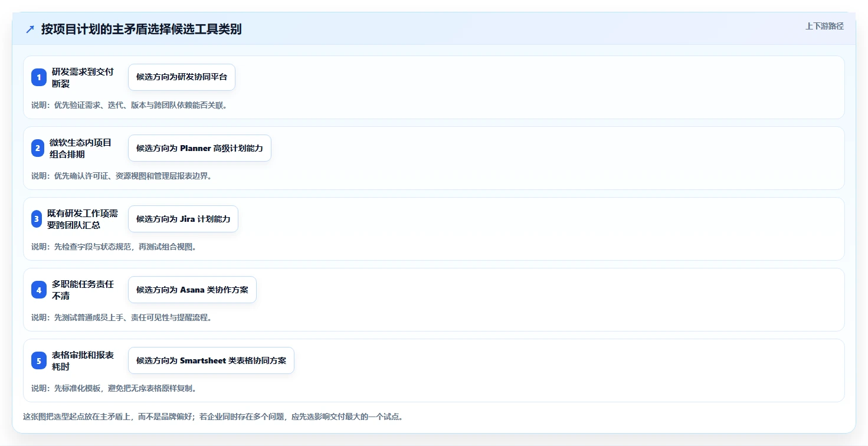Click the title 按项目计划的主矛盾选择候选工具类别
This screenshot has height=446, width=868.
click(x=142, y=29)
